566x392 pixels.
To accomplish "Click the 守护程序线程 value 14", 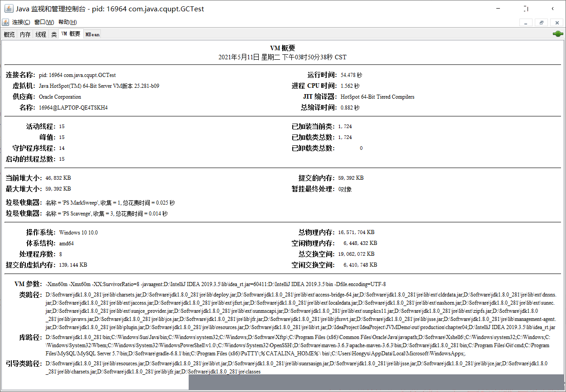I will pos(62,148).
